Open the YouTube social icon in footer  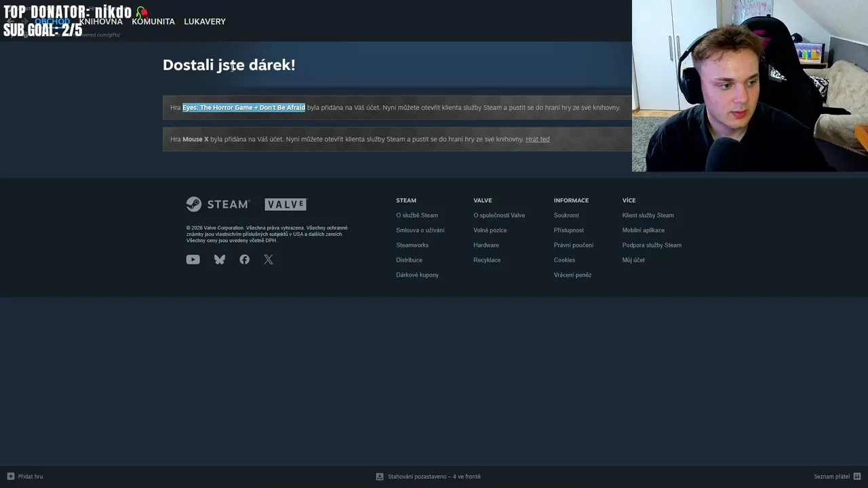(193, 260)
